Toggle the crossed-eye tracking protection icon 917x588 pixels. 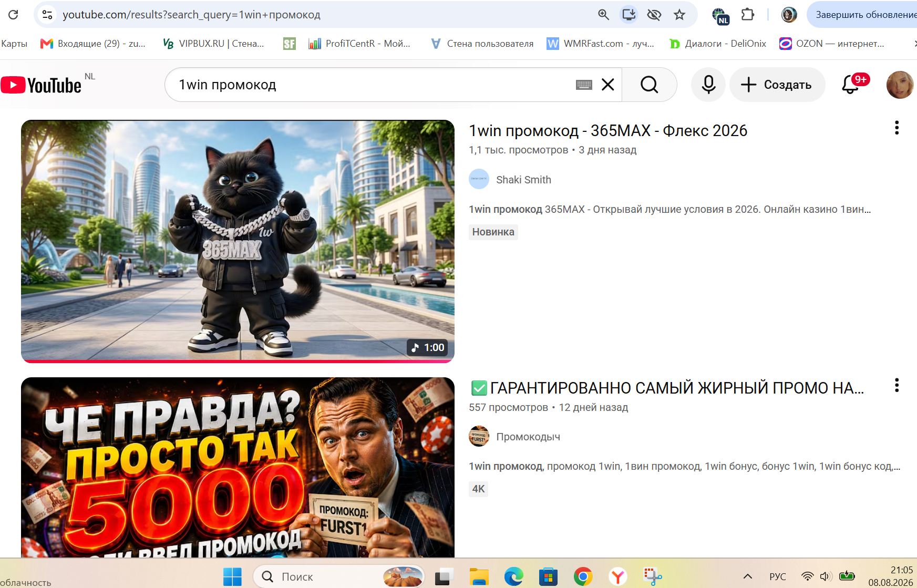[654, 15]
